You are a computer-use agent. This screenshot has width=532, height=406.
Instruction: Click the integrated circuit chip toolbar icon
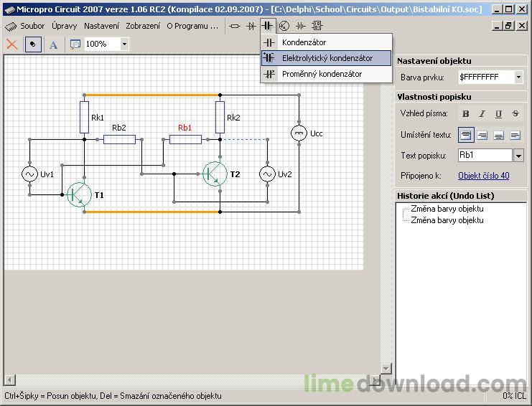tap(316, 26)
